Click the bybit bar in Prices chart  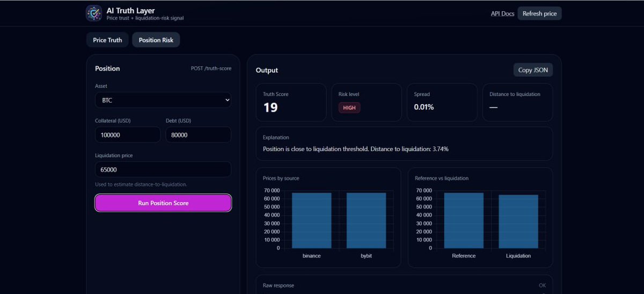(366, 220)
